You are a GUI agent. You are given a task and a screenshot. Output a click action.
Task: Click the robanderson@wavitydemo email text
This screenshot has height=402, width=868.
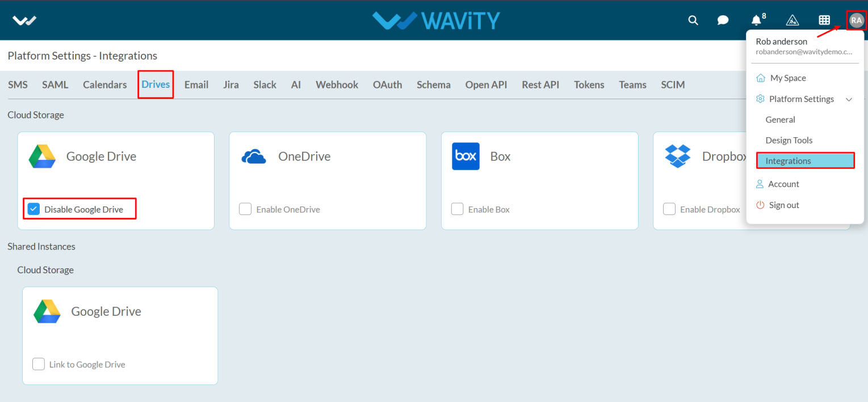point(804,52)
